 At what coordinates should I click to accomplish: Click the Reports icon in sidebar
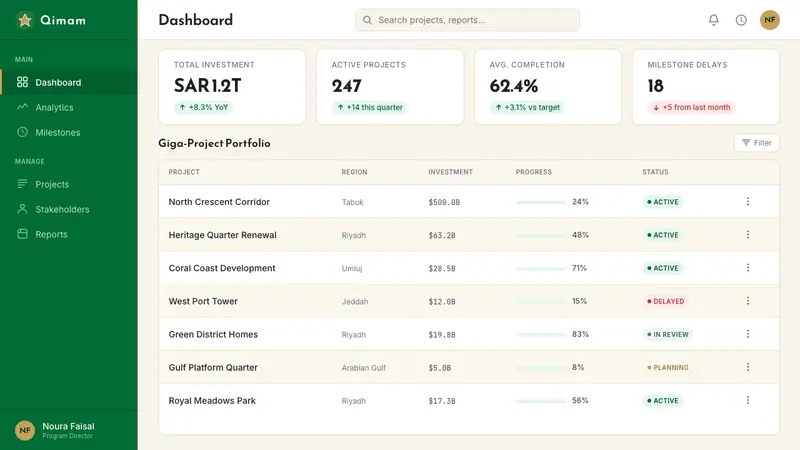coord(22,234)
